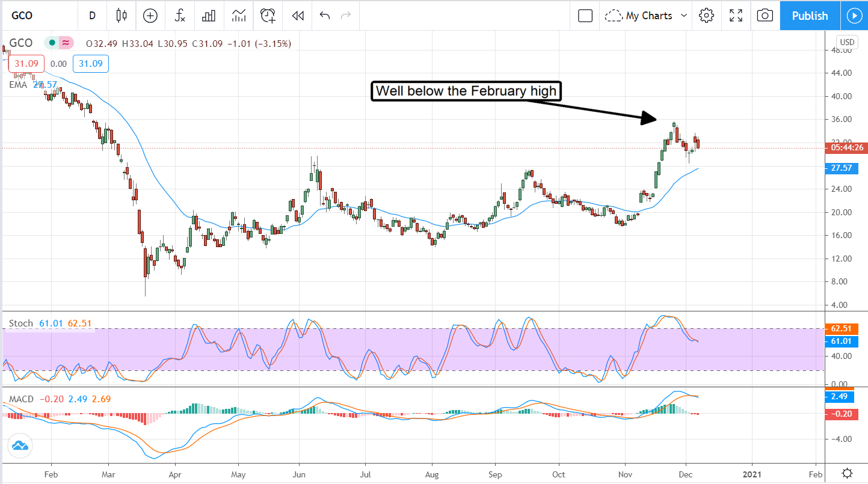Click the O32.49 open value in legend
This screenshot has height=484, width=868.
point(102,43)
